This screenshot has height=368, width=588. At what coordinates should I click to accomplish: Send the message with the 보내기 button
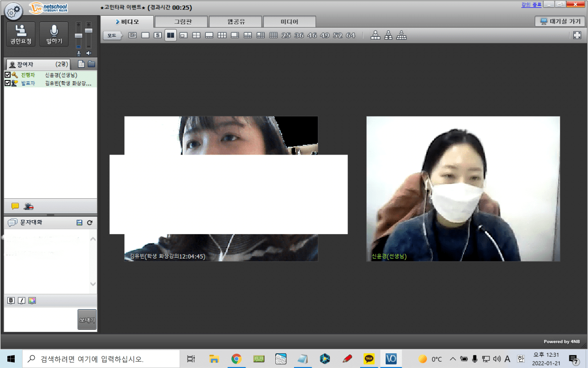(87, 320)
